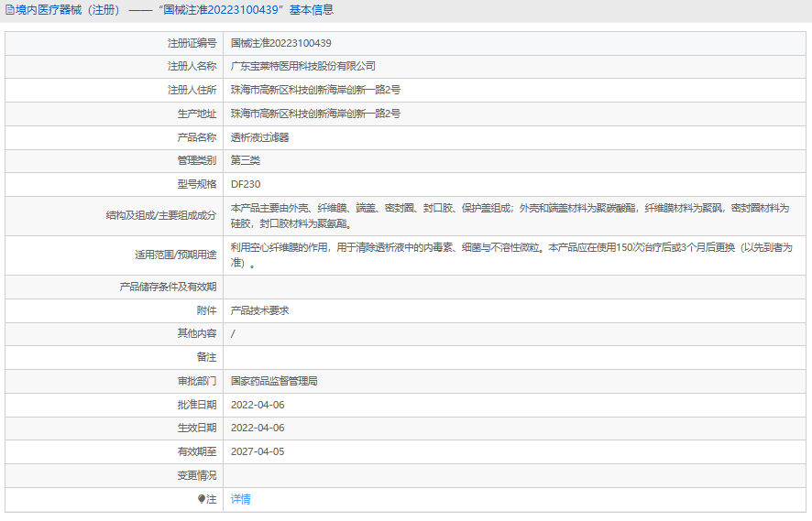Click the 2022-04-06 date in 批准日期 row

click(258, 405)
